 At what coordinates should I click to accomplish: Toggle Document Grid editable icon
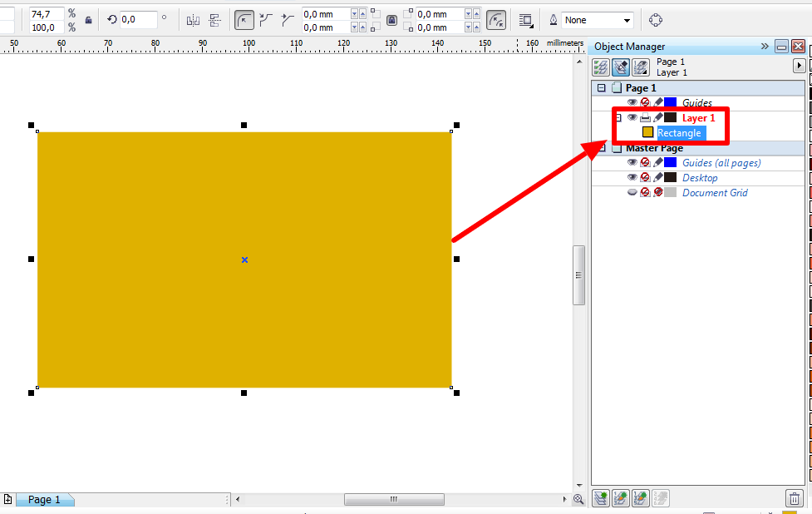pyautogui.click(x=657, y=192)
